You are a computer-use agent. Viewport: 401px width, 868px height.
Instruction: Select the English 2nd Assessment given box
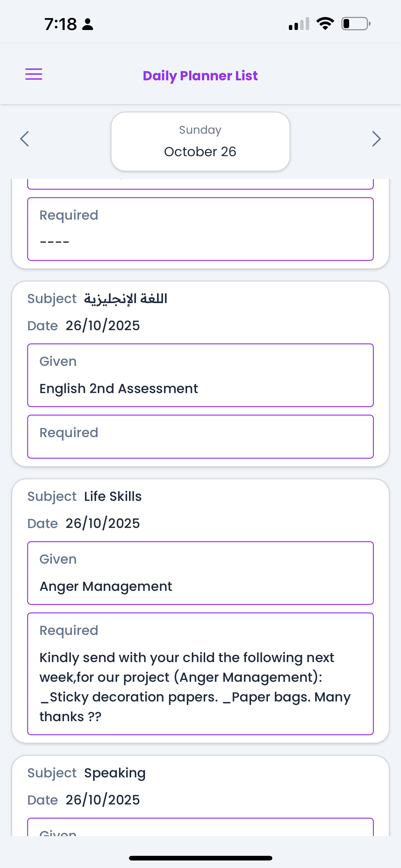pos(200,375)
